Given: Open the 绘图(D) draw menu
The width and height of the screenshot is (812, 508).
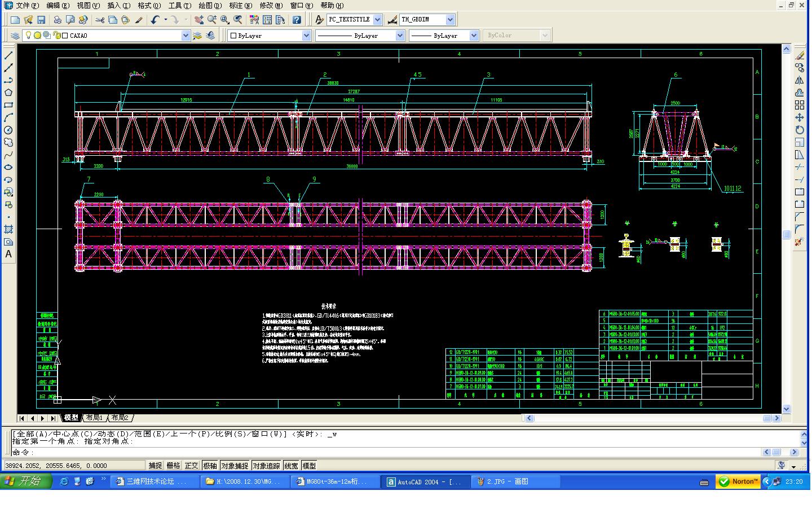Looking at the screenshot, I should [x=210, y=6].
